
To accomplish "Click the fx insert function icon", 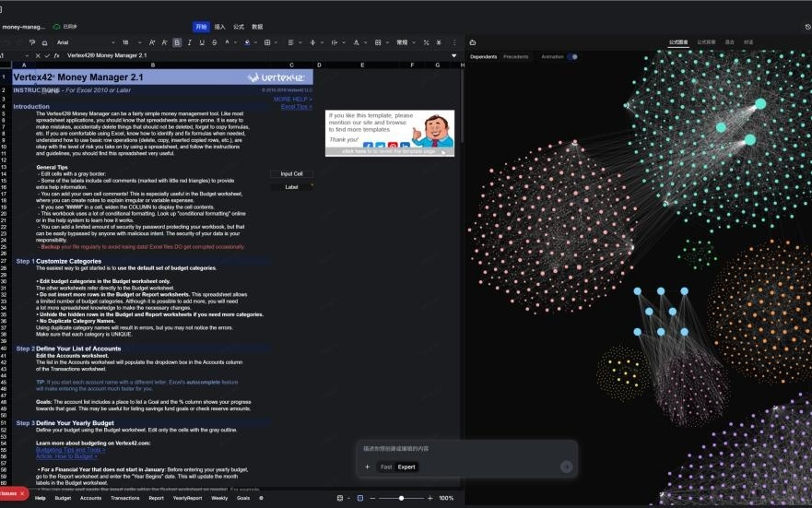I will pyautogui.click(x=56, y=55).
